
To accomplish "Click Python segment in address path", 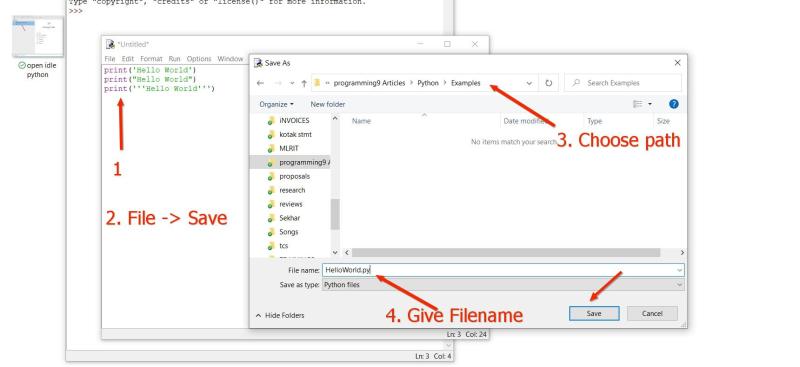I will [428, 83].
